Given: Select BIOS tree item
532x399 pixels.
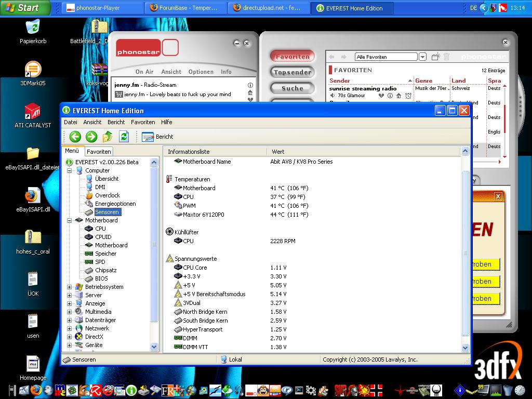Looking at the screenshot, I should [x=101, y=278].
